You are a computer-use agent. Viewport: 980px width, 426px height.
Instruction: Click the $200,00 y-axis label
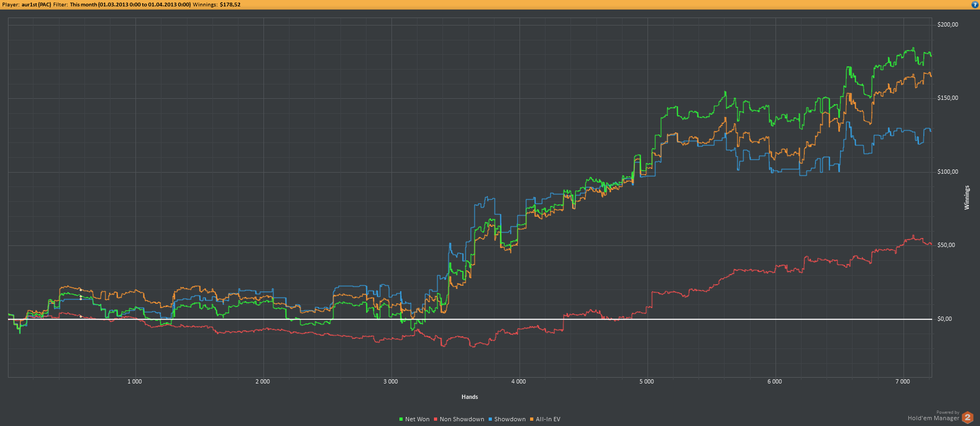tap(948, 24)
